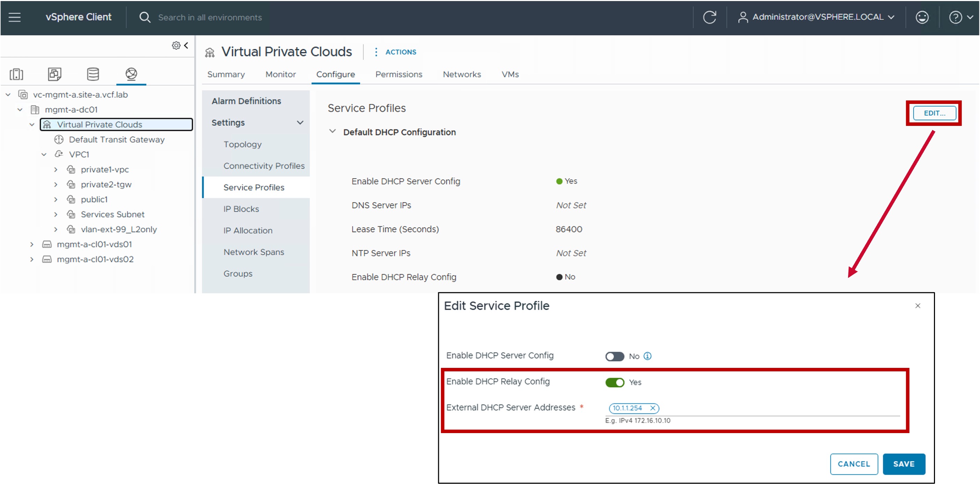The height and width of the screenshot is (484, 980).
Task: Click the mgmt-a-cl01-vds02 switch icon
Action: pyautogui.click(x=47, y=259)
